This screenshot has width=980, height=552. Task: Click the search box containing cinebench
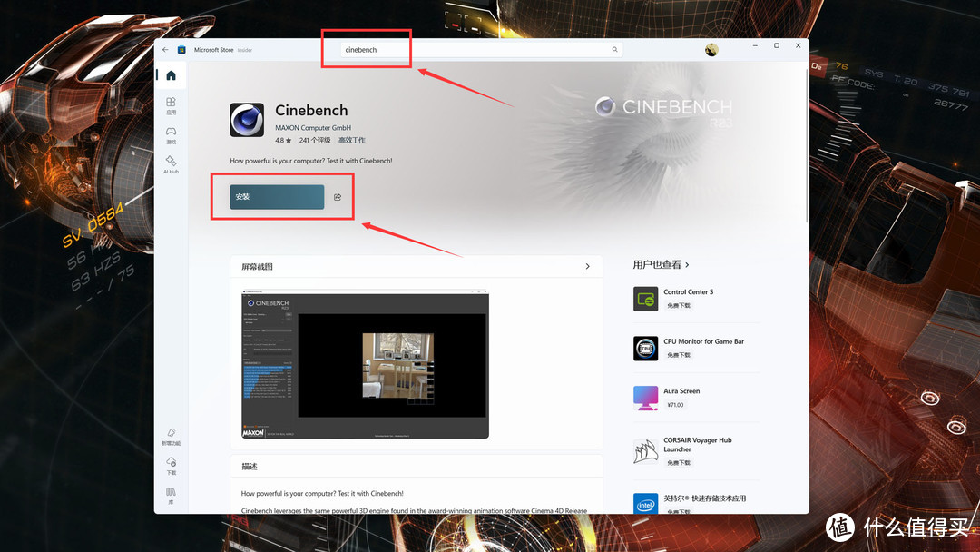pos(481,49)
